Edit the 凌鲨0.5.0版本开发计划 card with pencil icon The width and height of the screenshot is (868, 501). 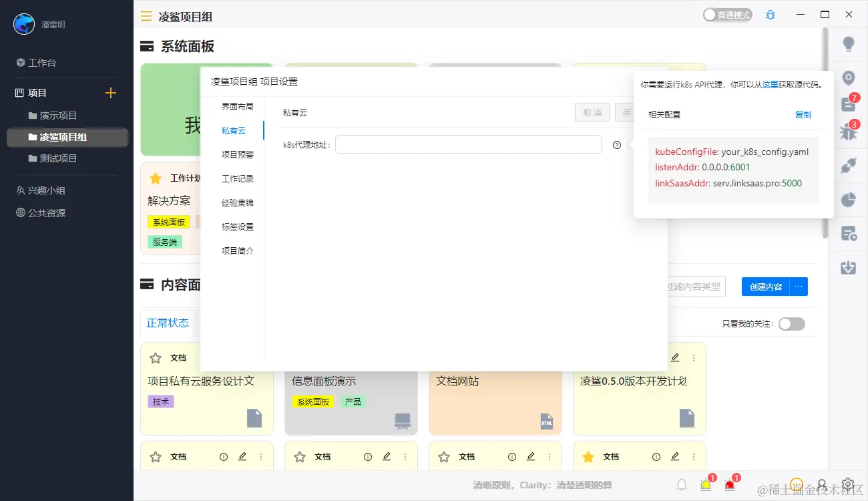pyautogui.click(x=675, y=358)
